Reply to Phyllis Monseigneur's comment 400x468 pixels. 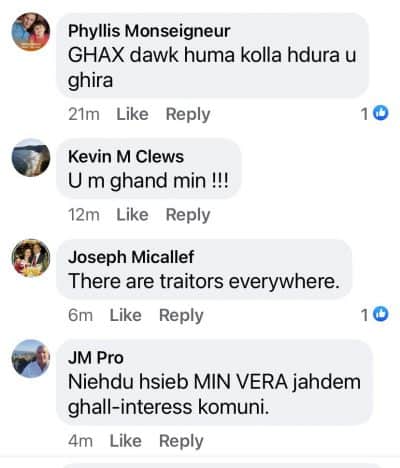(x=188, y=115)
